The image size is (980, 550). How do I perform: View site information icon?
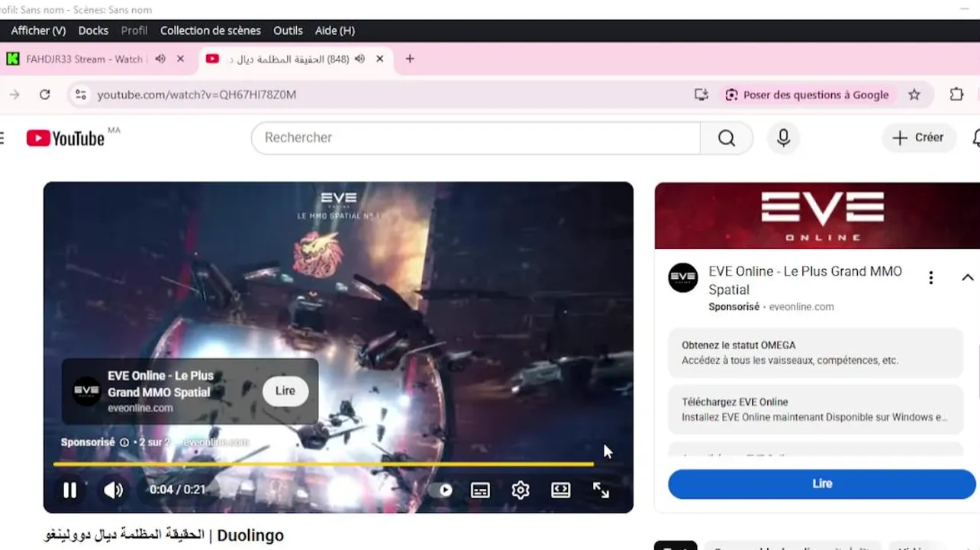[81, 95]
